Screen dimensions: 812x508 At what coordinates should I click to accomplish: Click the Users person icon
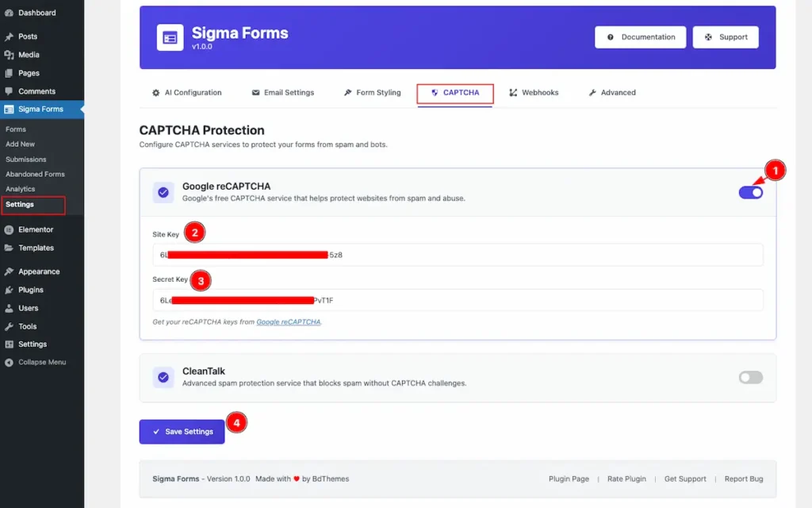9,308
